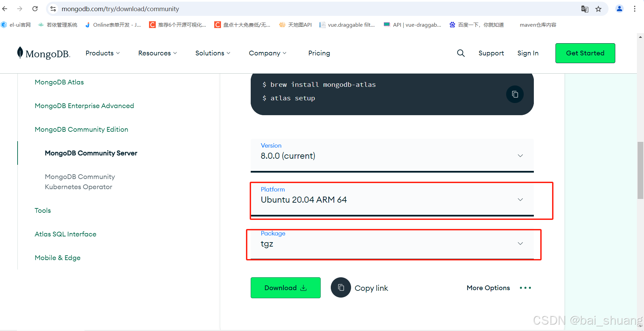
Task: Select MongoDB Atlas in sidebar
Action: pyautogui.click(x=59, y=82)
